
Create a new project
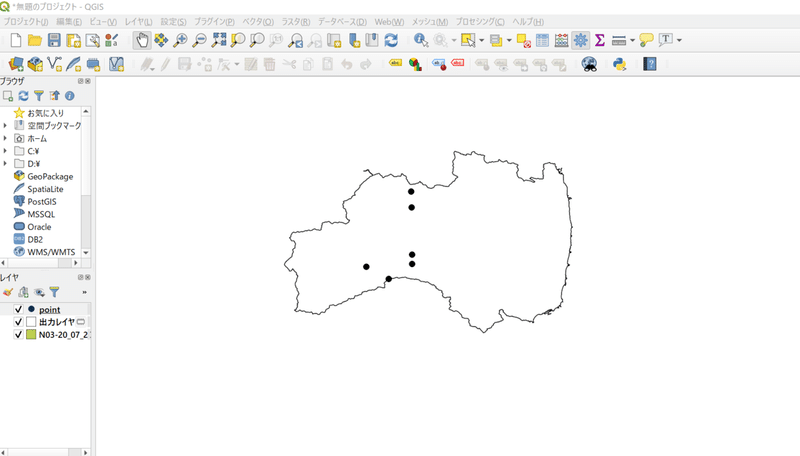point(16,40)
